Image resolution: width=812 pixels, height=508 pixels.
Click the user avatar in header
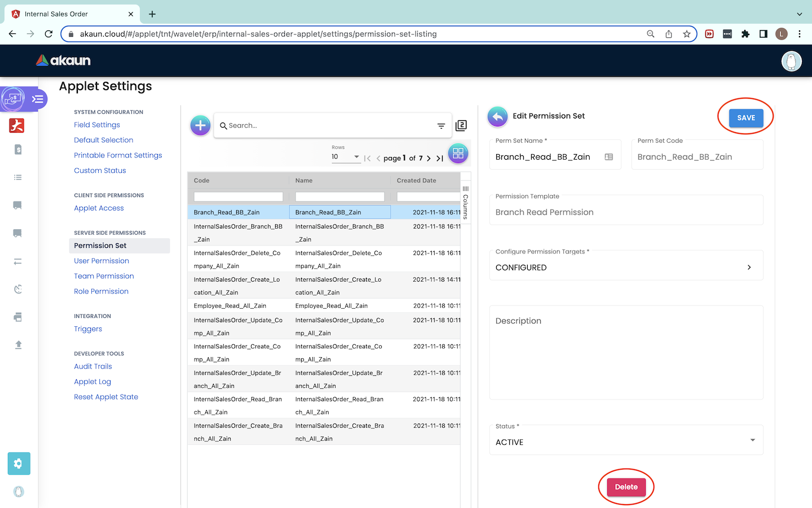(791, 61)
